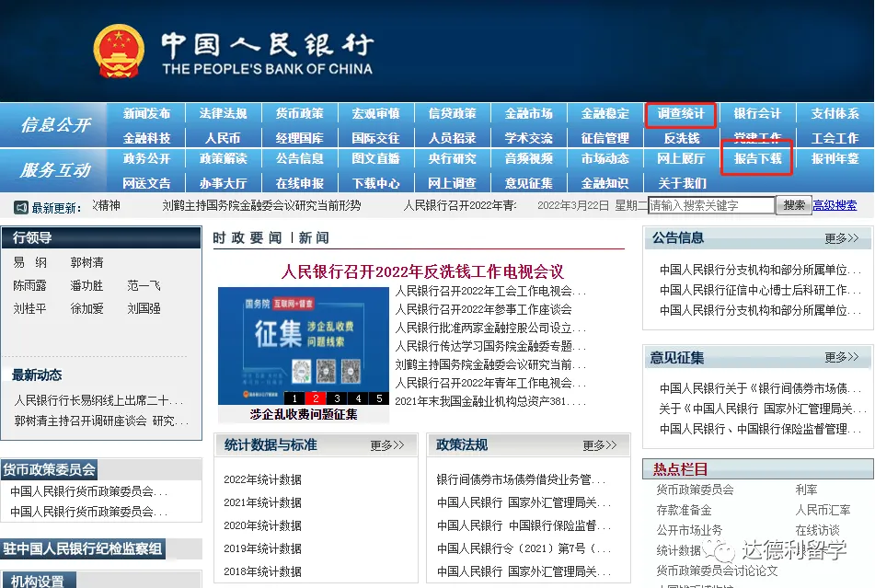Open leader profile 刘国强
875x588 pixels.
click(144, 308)
